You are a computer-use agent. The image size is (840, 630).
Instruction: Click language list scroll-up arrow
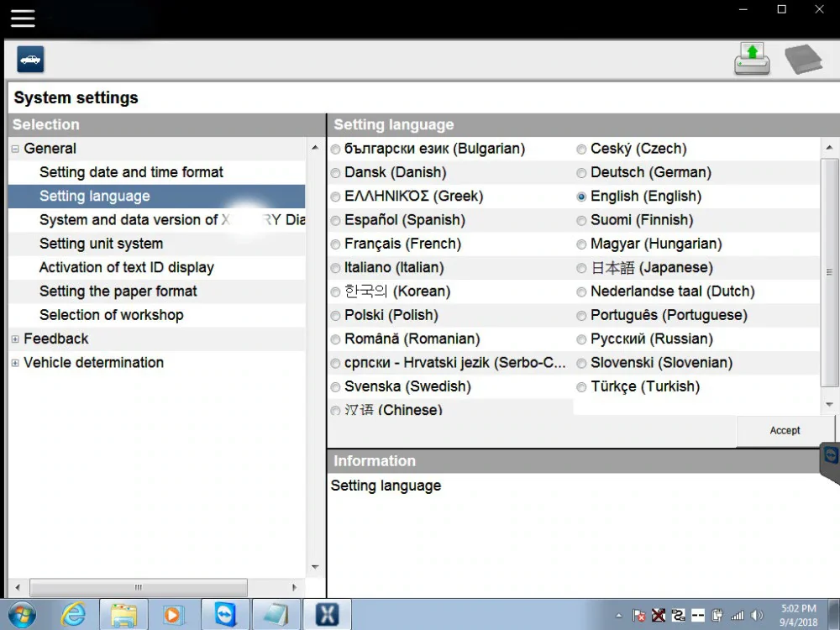pyautogui.click(x=829, y=147)
